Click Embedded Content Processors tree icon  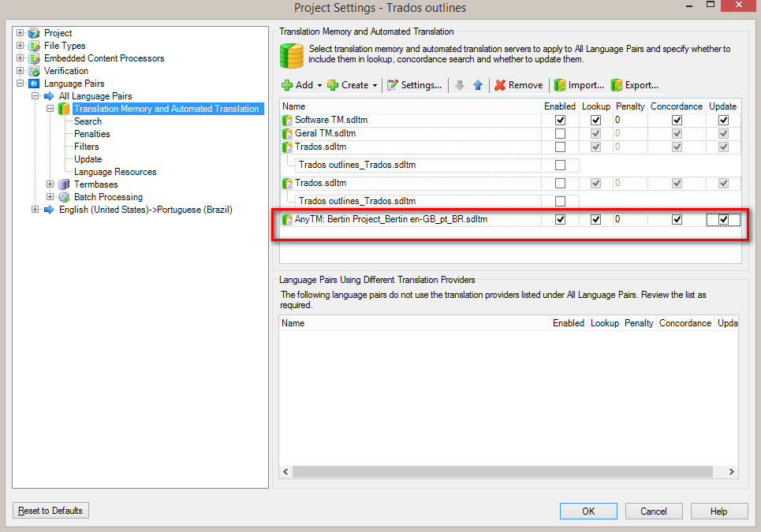[x=35, y=58]
